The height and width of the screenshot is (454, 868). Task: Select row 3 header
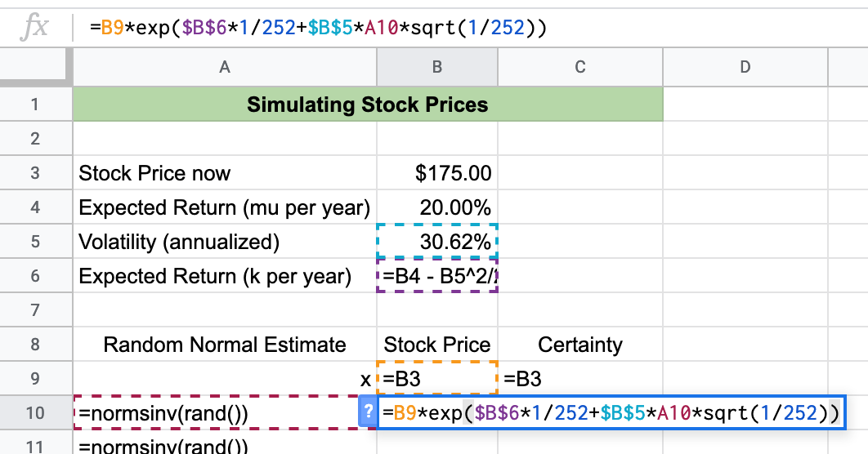tap(36, 172)
